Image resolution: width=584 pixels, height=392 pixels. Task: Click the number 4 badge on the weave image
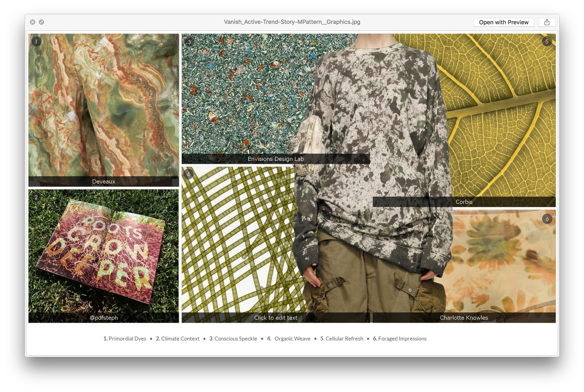pyautogui.click(x=189, y=174)
